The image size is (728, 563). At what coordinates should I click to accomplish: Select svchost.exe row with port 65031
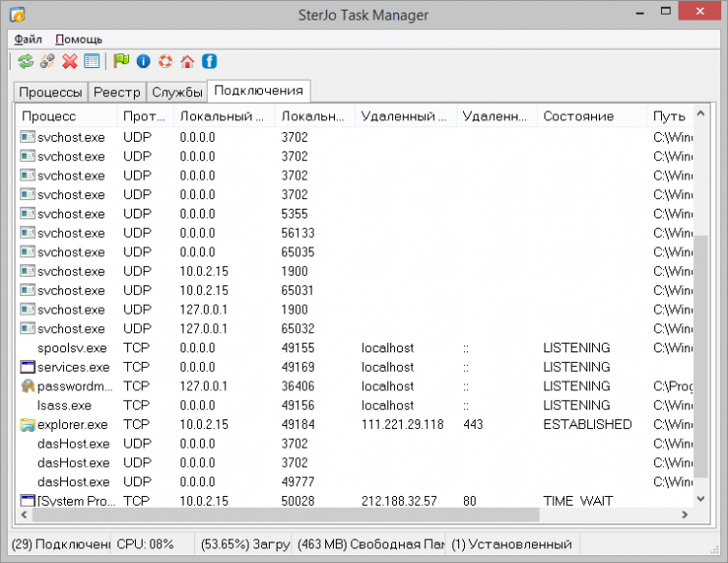tap(355, 290)
